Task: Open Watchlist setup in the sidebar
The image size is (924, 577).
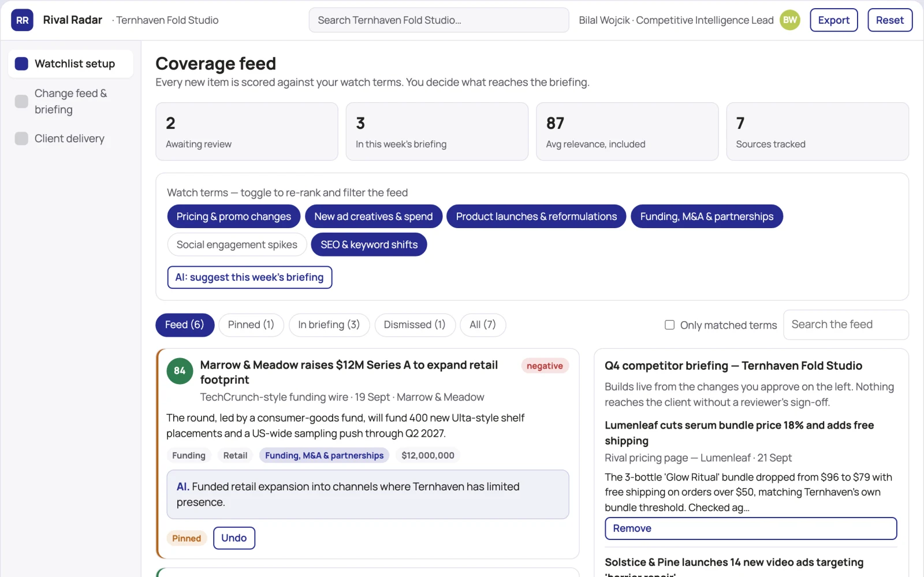Action: 70,64
